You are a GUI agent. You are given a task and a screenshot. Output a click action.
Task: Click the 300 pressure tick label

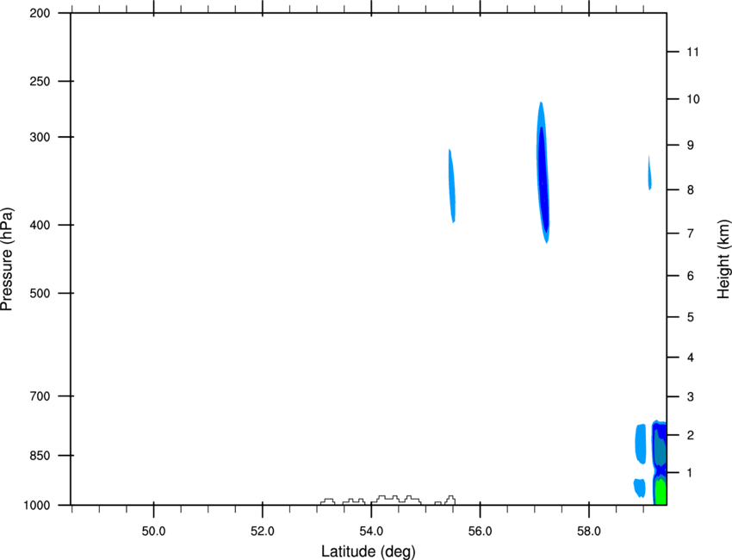[x=40, y=137]
